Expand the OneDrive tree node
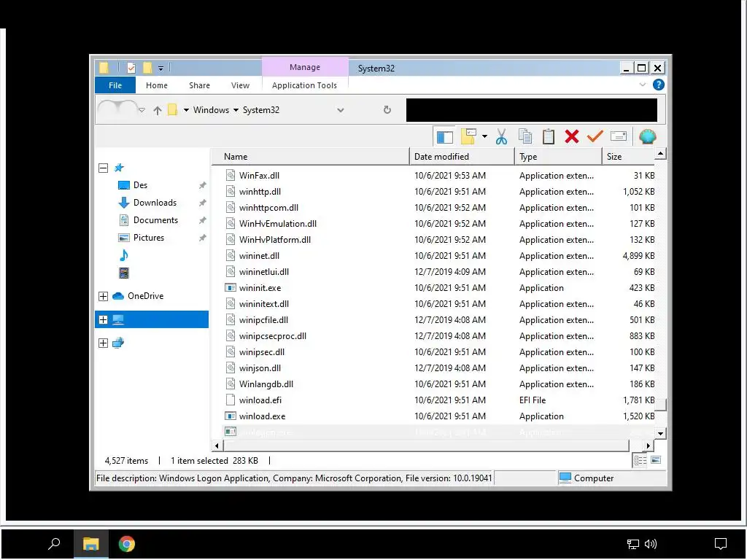The image size is (747, 560). (103, 296)
